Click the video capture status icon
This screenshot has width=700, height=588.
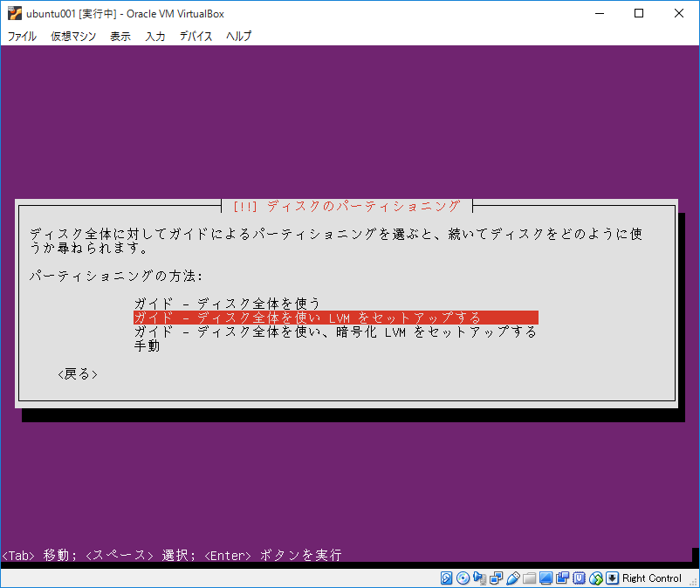tap(562, 578)
